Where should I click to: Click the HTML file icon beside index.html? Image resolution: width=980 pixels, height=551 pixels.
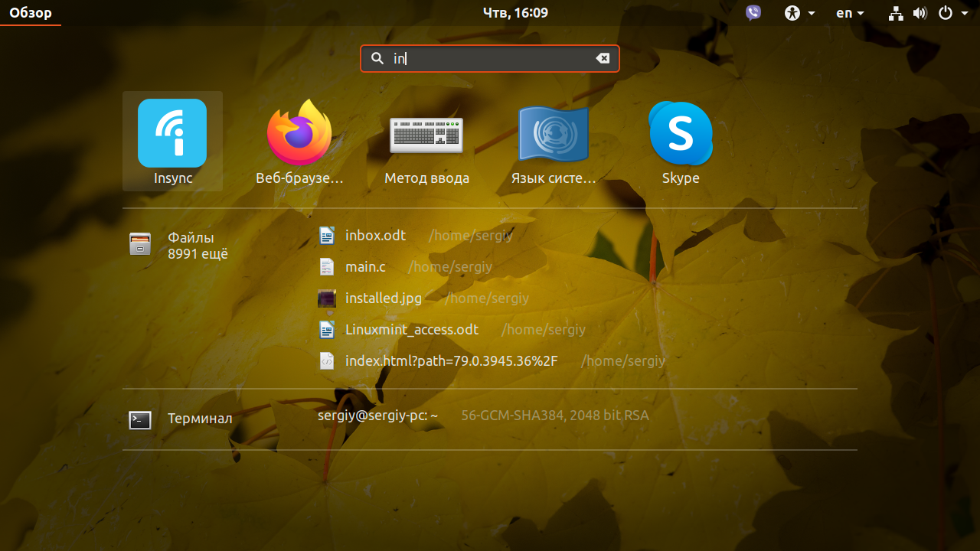tap(327, 361)
